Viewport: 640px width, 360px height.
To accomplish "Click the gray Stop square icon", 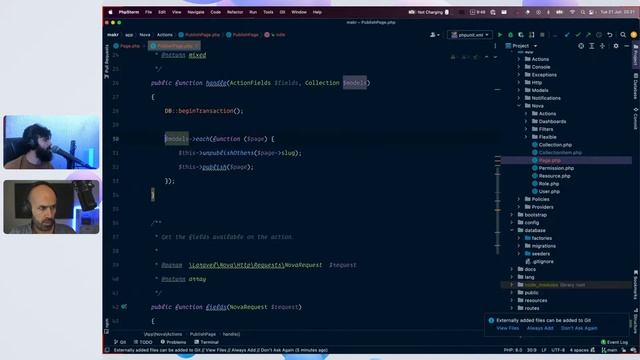I will [x=542, y=35].
